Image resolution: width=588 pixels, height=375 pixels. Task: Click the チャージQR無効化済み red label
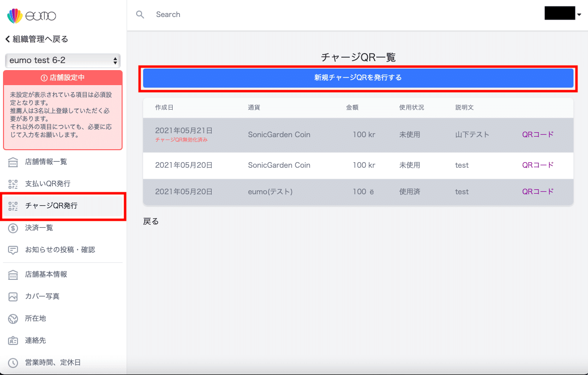[x=182, y=140]
